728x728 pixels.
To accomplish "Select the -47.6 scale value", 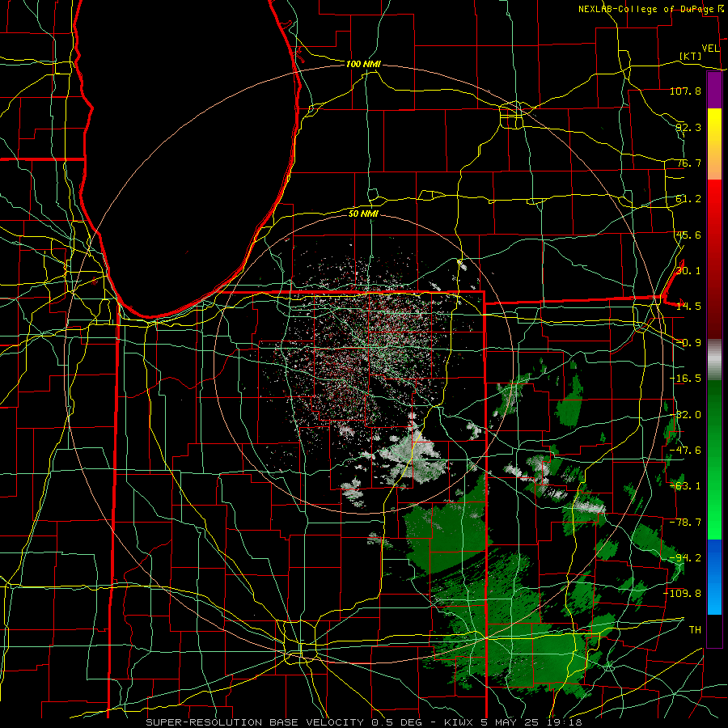I will coord(685,451).
